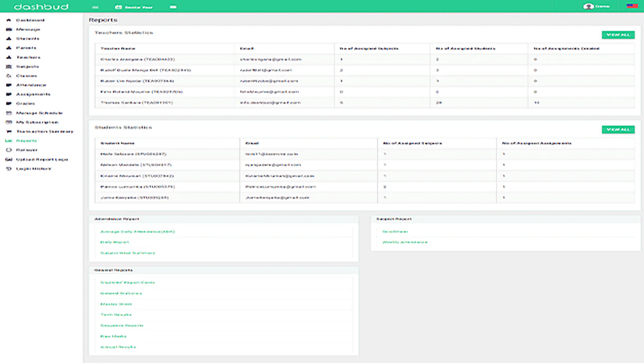Select the Thomas Sankara teacher row name
The width and height of the screenshot is (644, 363).
pyautogui.click(x=136, y=103)
